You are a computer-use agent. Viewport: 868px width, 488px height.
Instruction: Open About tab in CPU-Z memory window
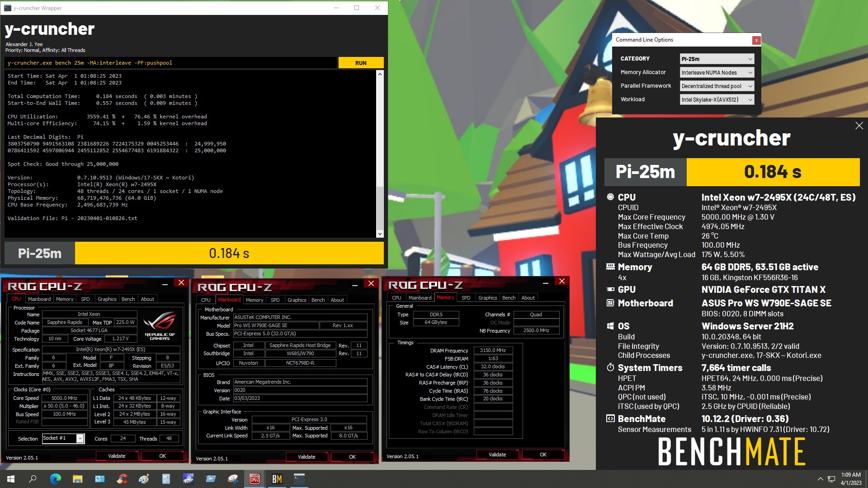(528, 298)
